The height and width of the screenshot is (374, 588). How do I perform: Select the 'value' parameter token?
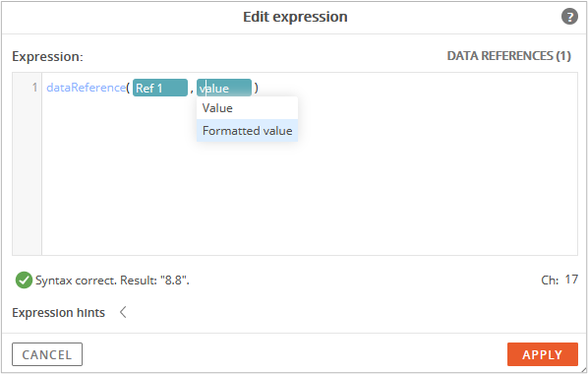point(224,88)
